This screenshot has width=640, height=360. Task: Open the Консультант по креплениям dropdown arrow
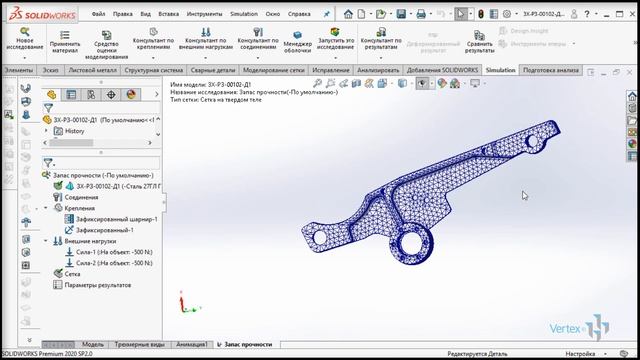coord(153,58)
